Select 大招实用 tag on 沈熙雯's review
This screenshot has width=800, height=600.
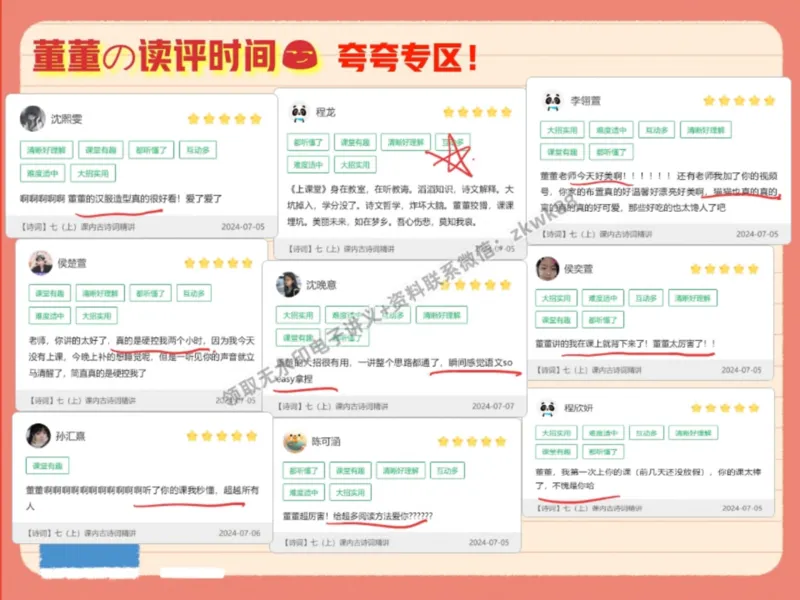click(x=93, y=173)
